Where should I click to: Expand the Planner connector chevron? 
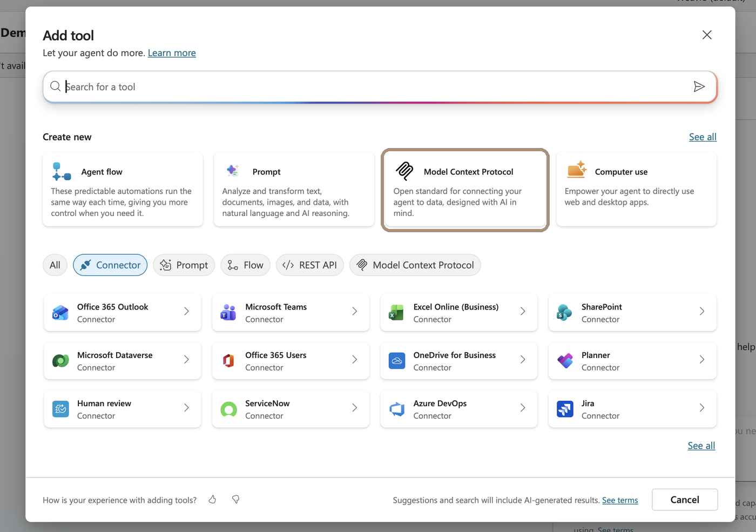tap(702, 359)
